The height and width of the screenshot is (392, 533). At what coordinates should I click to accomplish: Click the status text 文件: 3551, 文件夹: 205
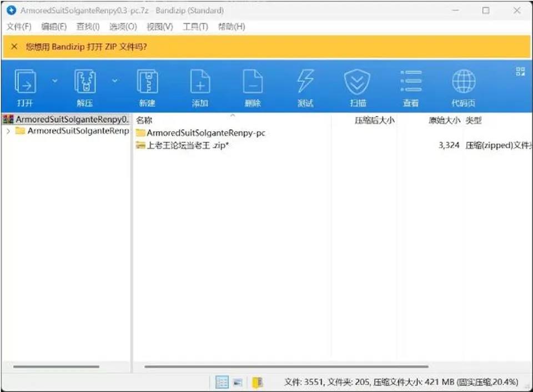coord(327,383)
